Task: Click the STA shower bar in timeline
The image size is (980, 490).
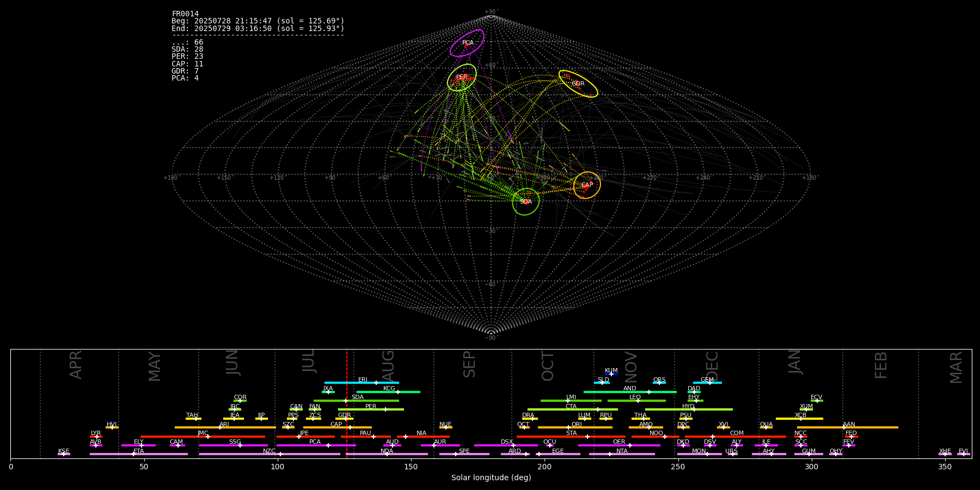Action: coord(571,437)
